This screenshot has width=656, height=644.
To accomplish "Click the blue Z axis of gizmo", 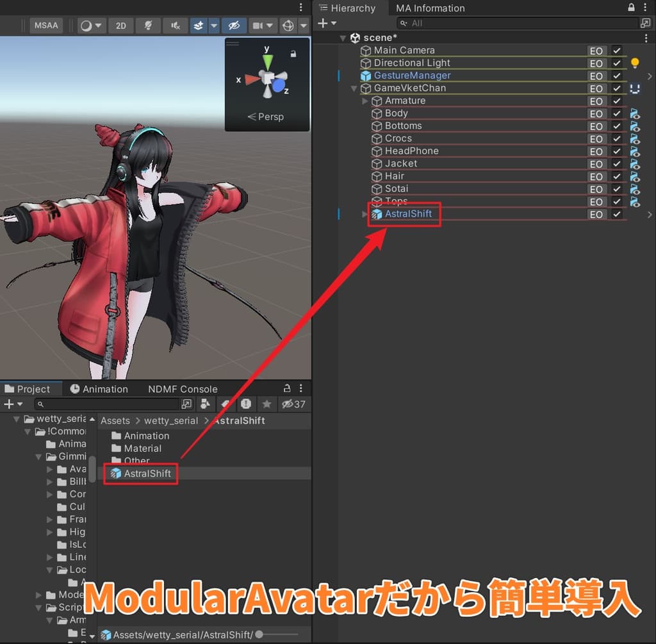I will pos(279,86).
